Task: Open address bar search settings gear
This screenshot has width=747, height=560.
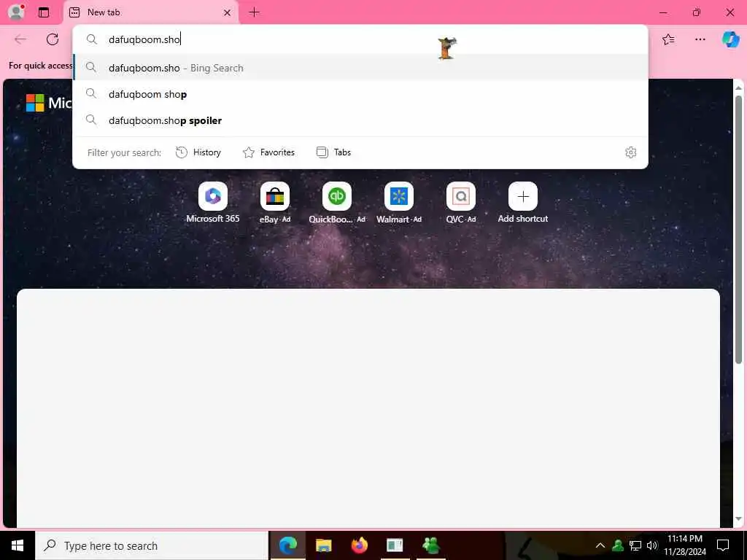Action: point(630,152)
